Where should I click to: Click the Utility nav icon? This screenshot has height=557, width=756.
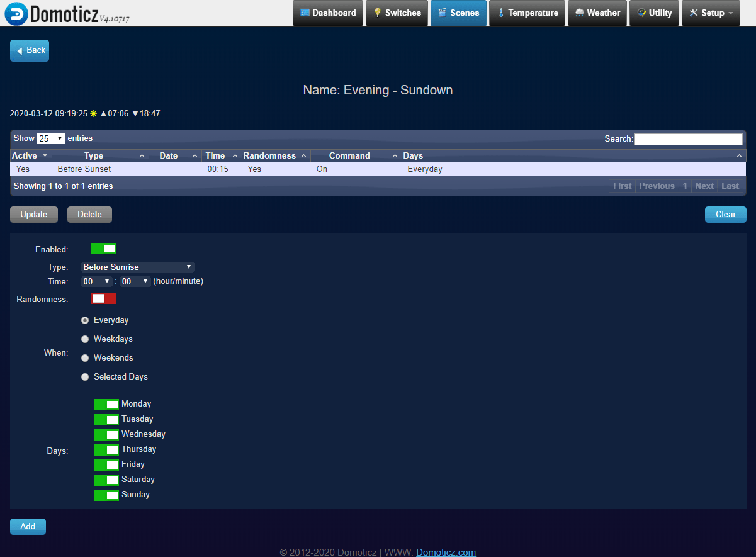pyautogui.click(x=641, y=13)
